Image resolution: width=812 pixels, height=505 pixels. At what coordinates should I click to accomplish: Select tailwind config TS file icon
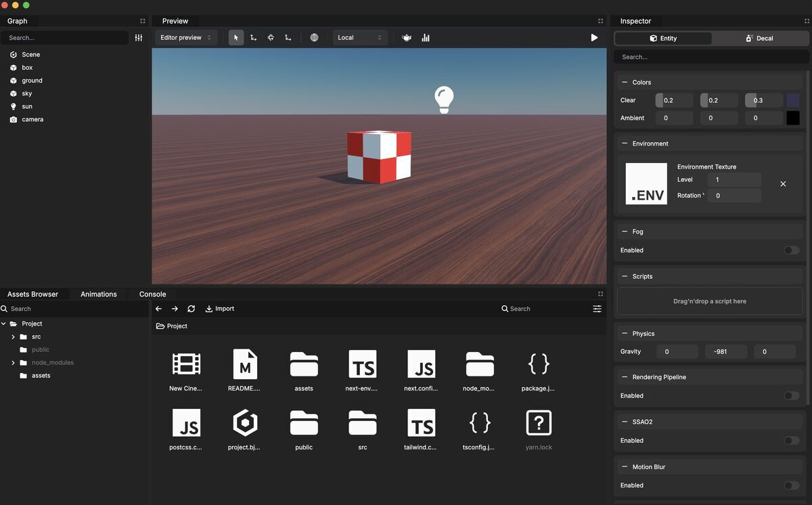pyautogui.click(x=421, y=422)
